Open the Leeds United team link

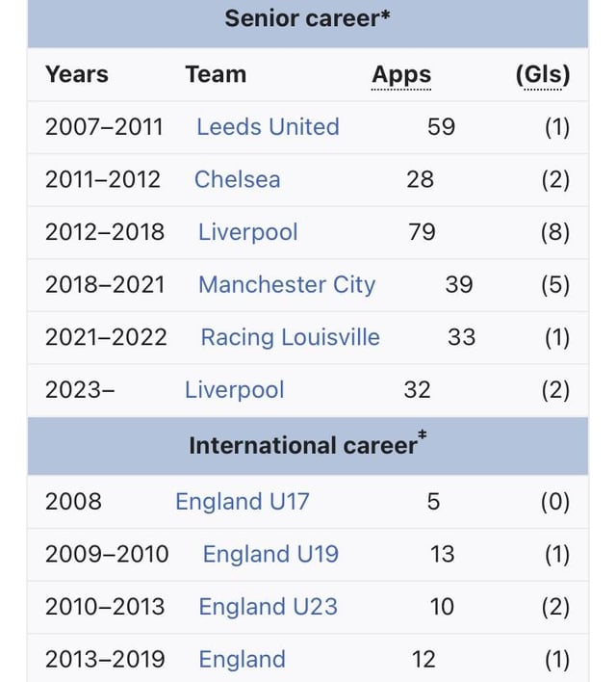pos(268,127)
